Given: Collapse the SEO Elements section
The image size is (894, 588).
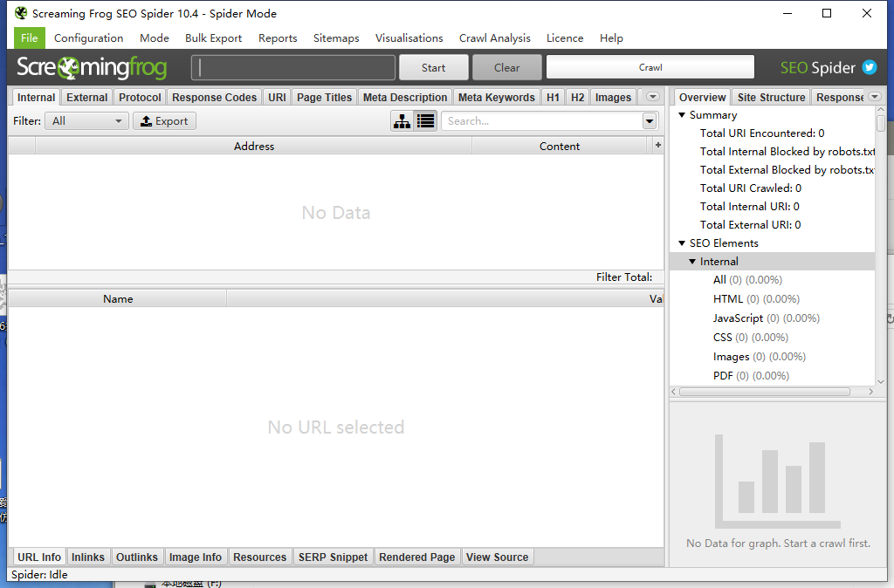Looking at the screenshot, I should coord(683,243).
